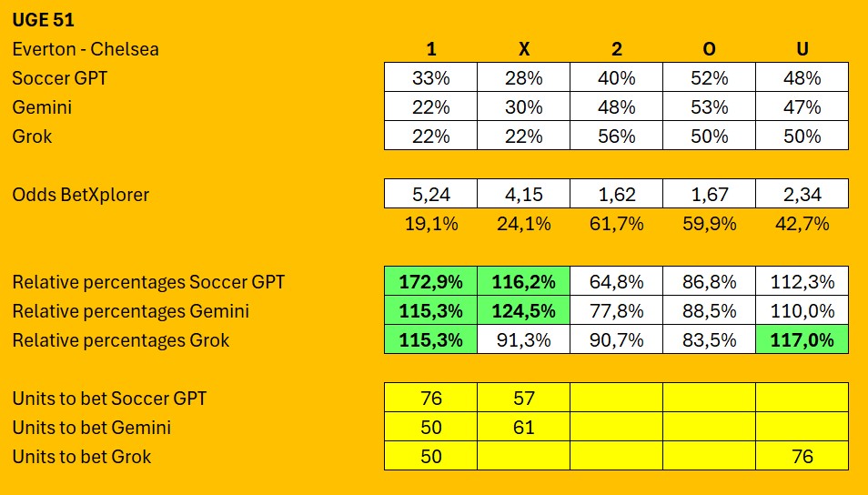Screen dimensions: 868x495
Task: Select the UGE 51 title cell
Action: point(43,20)
